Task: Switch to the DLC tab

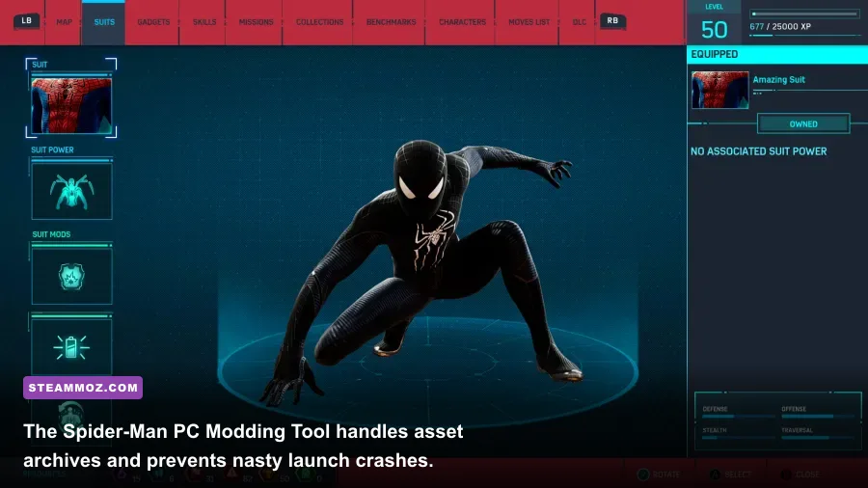Action: tap(579, 22)
